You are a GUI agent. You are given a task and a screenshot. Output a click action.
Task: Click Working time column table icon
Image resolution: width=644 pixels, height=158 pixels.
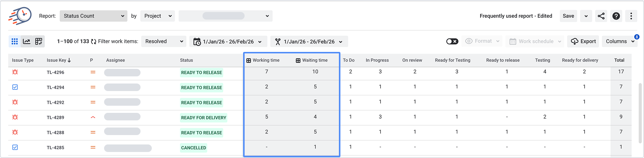[248, 61]
